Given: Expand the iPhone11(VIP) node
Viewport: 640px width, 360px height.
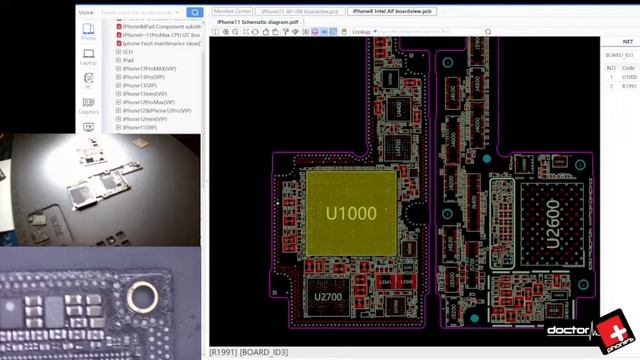Looking at the screenshot, I should pos(118,127).
